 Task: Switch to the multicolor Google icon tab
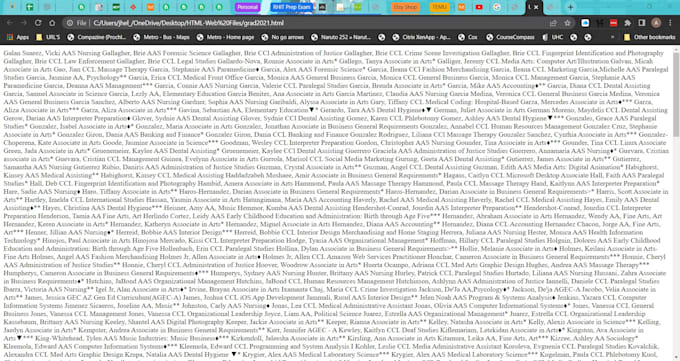coord(497,7)
